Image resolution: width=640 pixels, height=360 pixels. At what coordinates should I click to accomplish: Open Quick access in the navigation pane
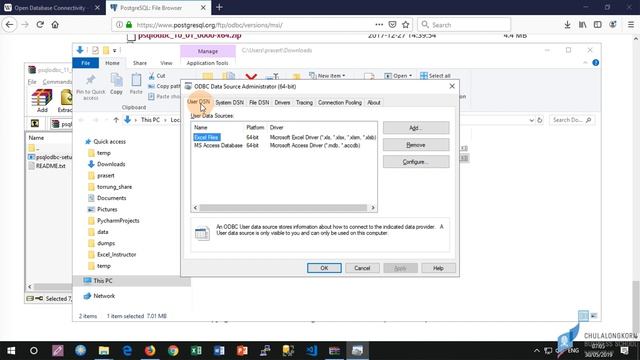pos(109,142)
